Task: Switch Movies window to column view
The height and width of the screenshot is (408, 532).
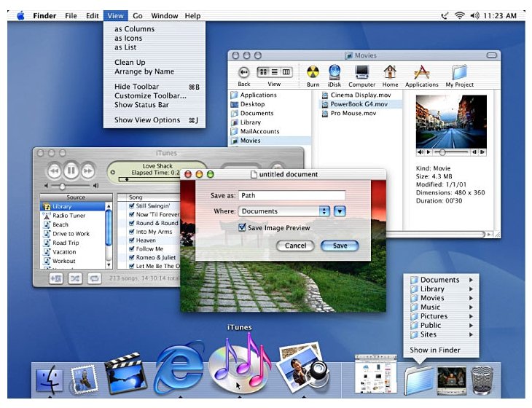Action: point(286,72)
